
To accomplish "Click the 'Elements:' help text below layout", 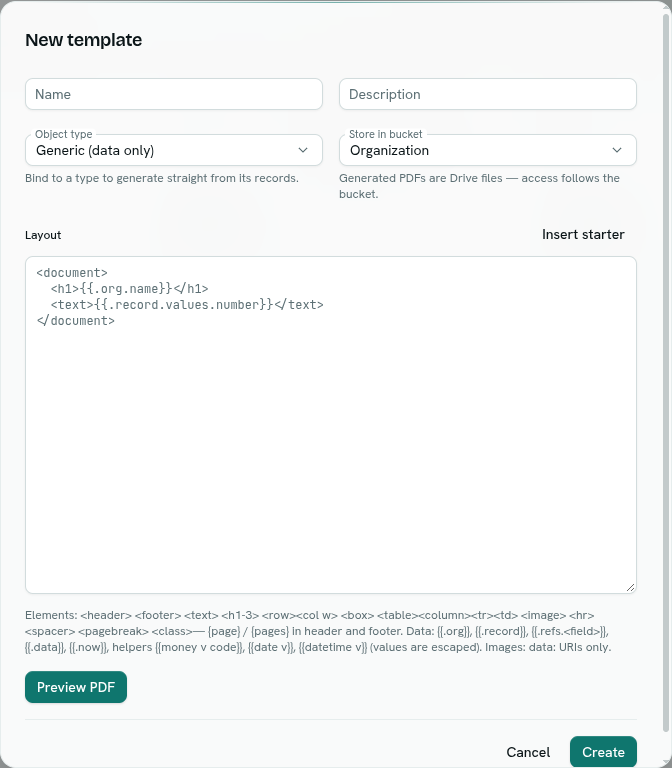I will (318, 631).
